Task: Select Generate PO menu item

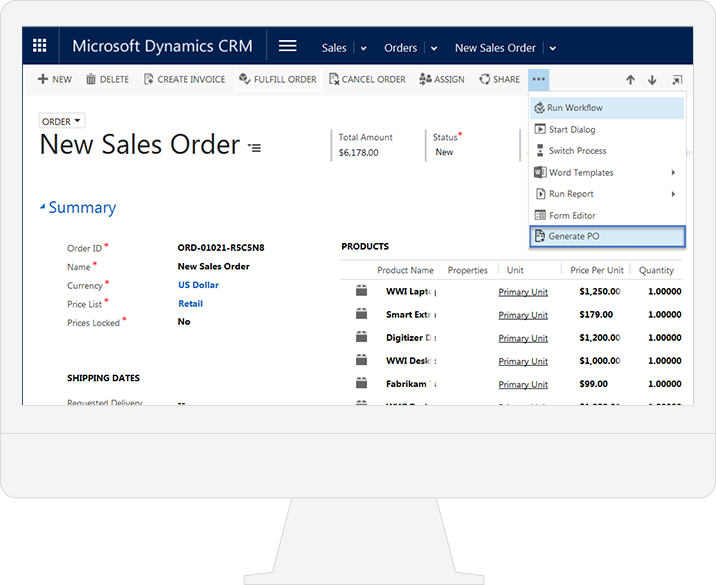Action: click(607, 237)
